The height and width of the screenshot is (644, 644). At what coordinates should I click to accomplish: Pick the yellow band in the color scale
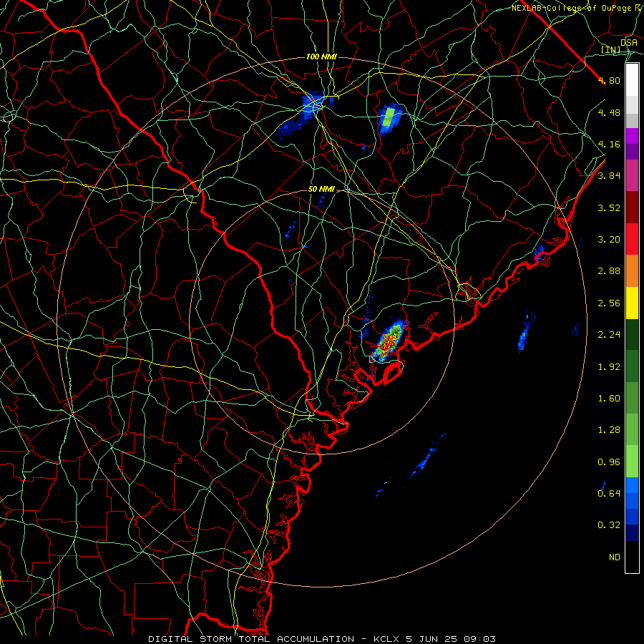click(x=632, y=303)
